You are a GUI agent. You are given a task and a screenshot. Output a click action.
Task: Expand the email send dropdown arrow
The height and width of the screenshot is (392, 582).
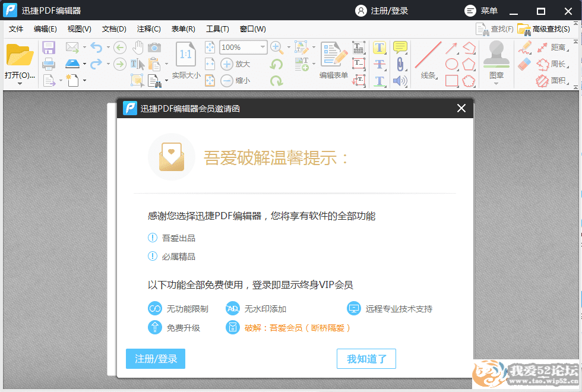[84, 48]
